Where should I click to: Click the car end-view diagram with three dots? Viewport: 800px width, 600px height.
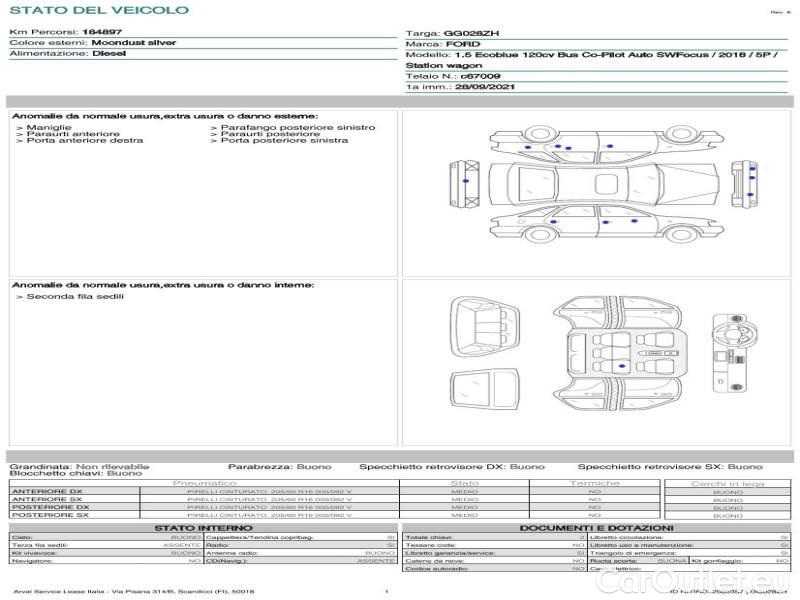coord(742,183)
